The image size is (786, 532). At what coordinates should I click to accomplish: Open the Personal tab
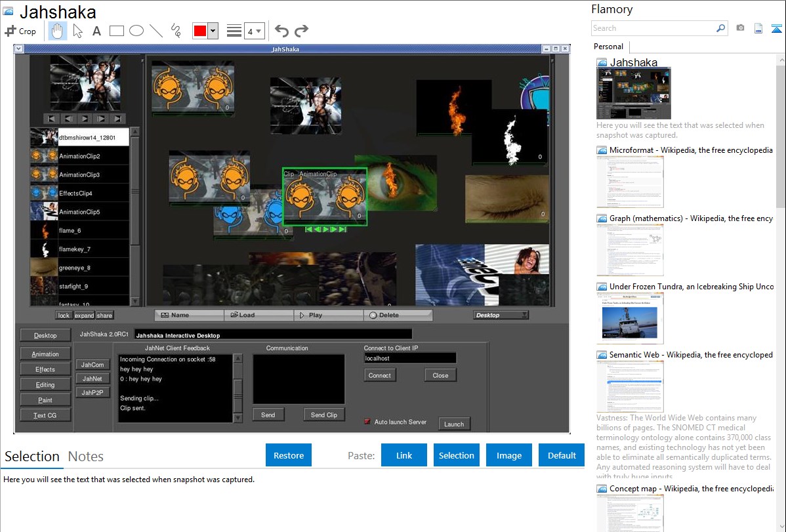pos(608,47)
